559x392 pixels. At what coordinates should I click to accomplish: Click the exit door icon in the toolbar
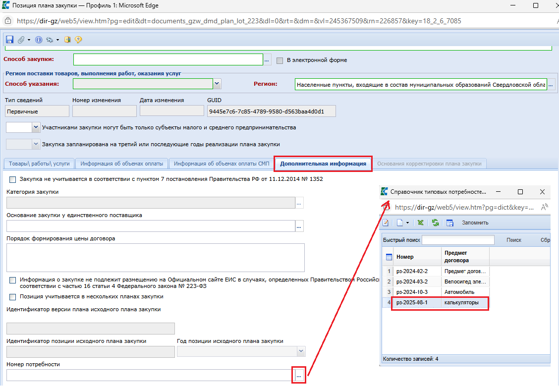point(67,40)
